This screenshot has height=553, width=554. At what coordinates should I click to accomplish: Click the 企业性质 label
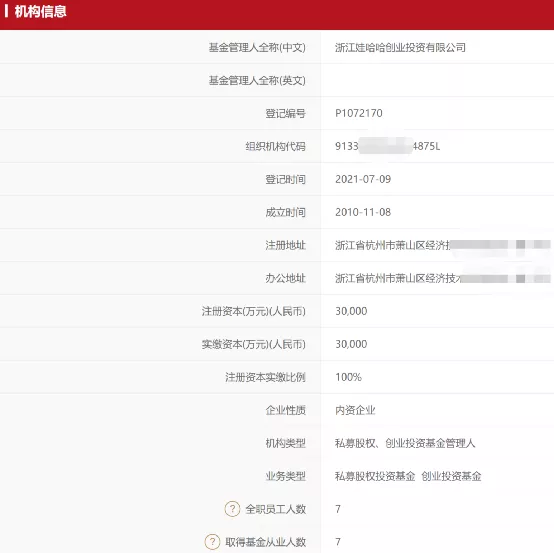285,410
